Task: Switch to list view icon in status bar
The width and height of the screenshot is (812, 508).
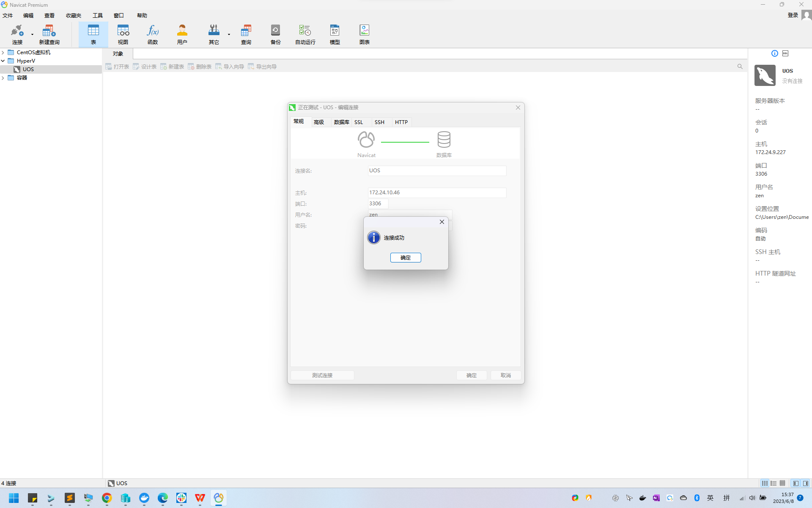Action: [765, 483]
